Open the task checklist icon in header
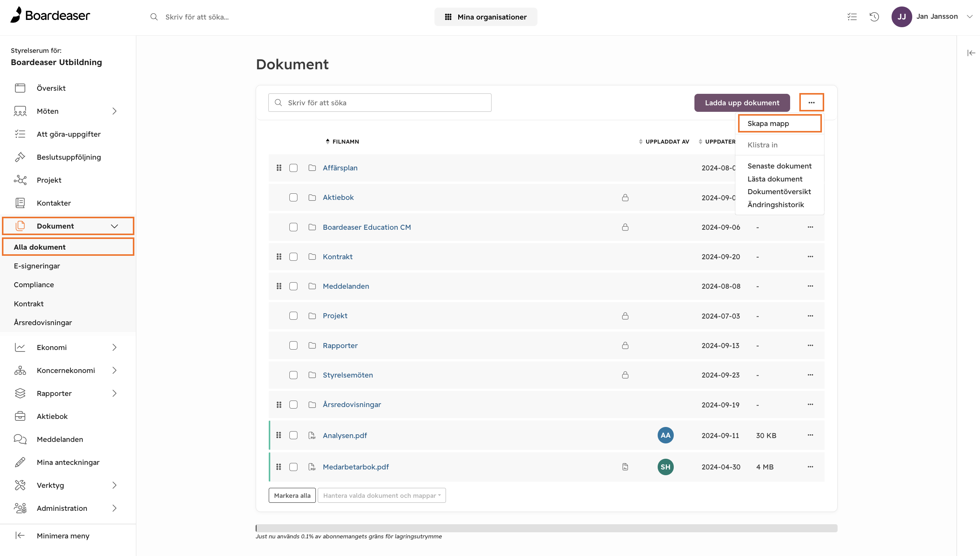 [x=852, y=17]
